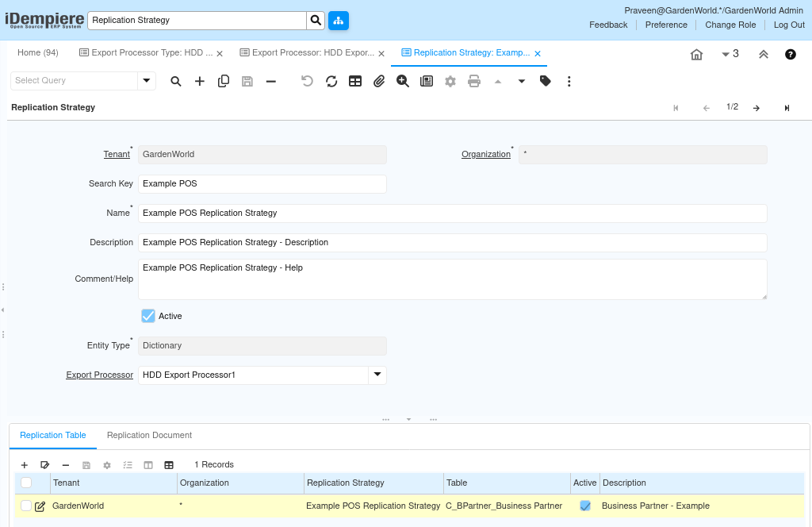Toggle grid view in main toolbar

355,82
